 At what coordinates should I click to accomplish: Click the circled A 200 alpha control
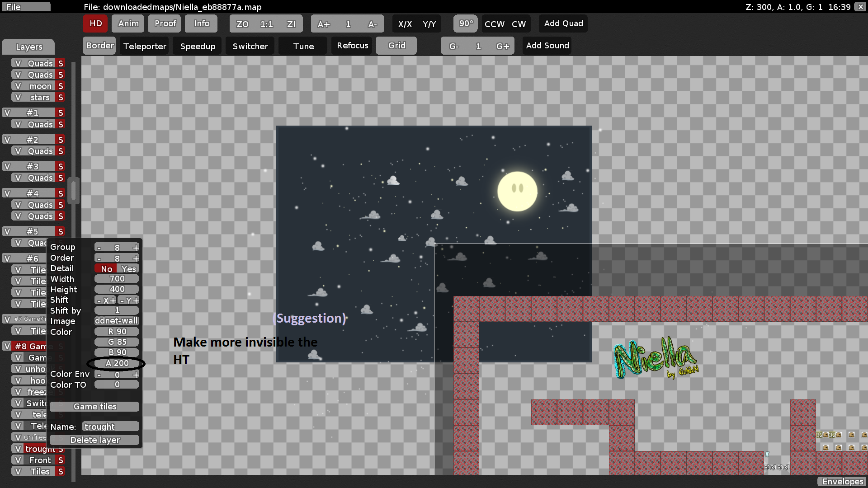116,363
